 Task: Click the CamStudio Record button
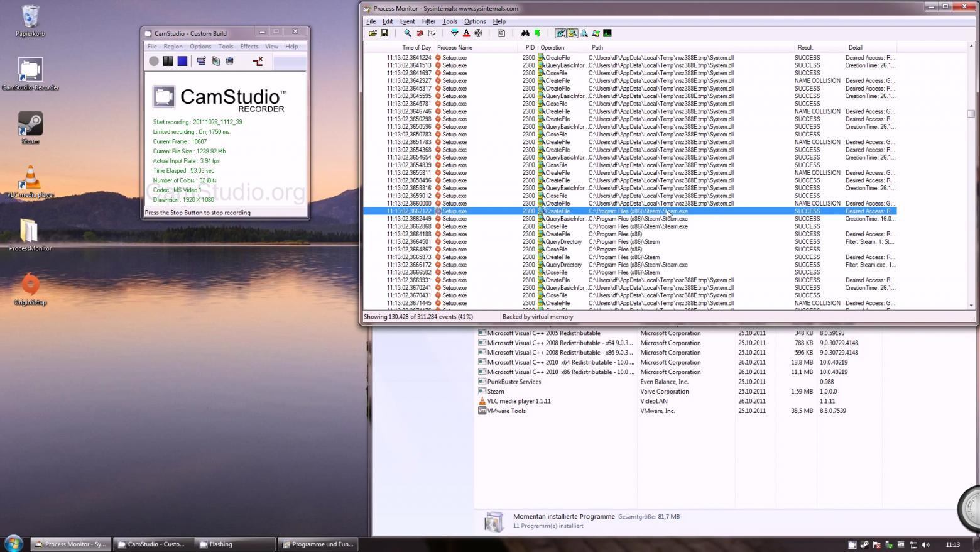tap(154, 61)
